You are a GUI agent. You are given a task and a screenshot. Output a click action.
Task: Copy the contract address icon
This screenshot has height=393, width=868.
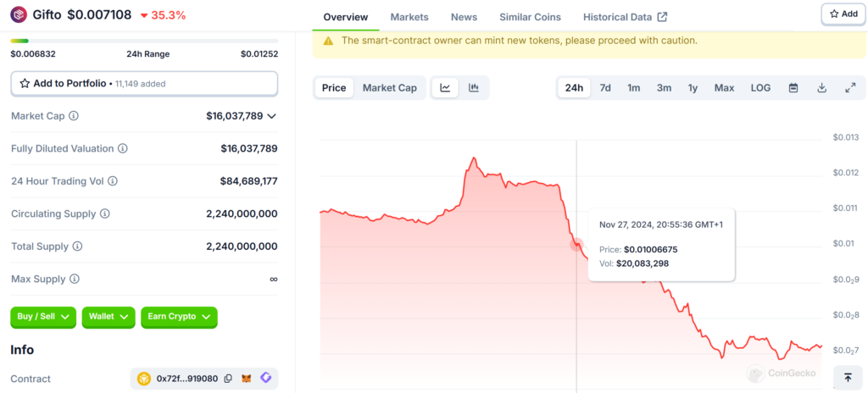click(x=228, y=379)
